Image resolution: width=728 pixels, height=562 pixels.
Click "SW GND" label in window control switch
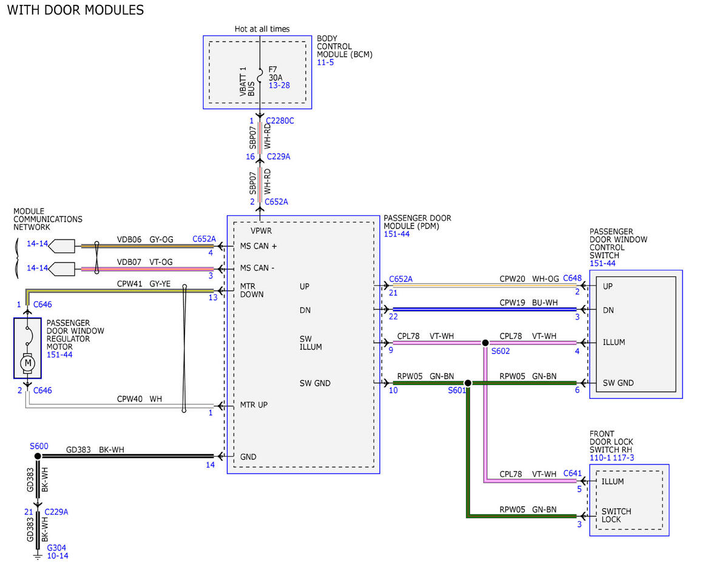618,383
